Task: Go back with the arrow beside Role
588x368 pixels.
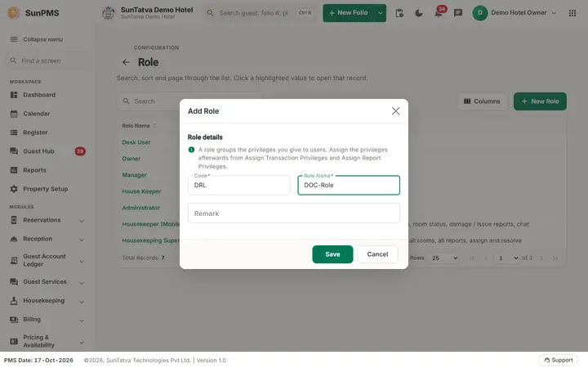Action: tap(126, 62)
